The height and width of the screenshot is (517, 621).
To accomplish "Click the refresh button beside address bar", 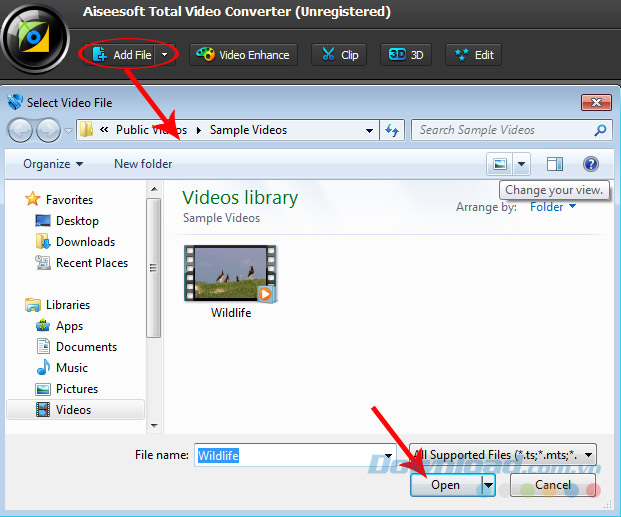I will (392, 130).
